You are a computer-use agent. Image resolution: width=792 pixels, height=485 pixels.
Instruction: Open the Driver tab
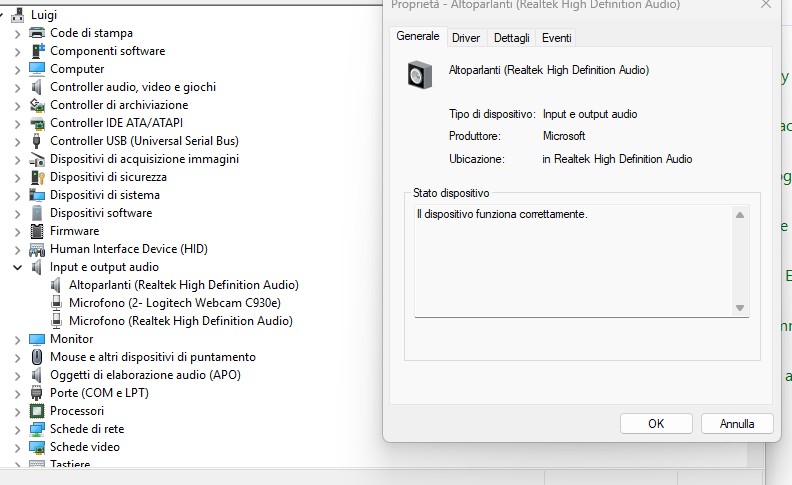click(466, 38)
